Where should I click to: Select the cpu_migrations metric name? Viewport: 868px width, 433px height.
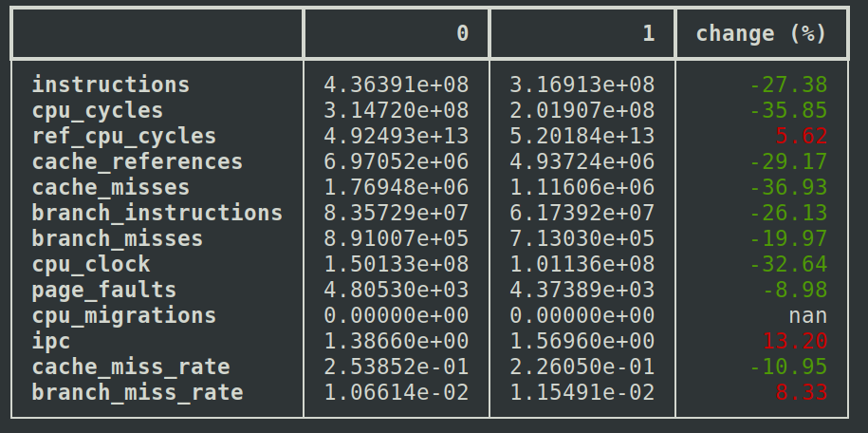pos(124,315)
